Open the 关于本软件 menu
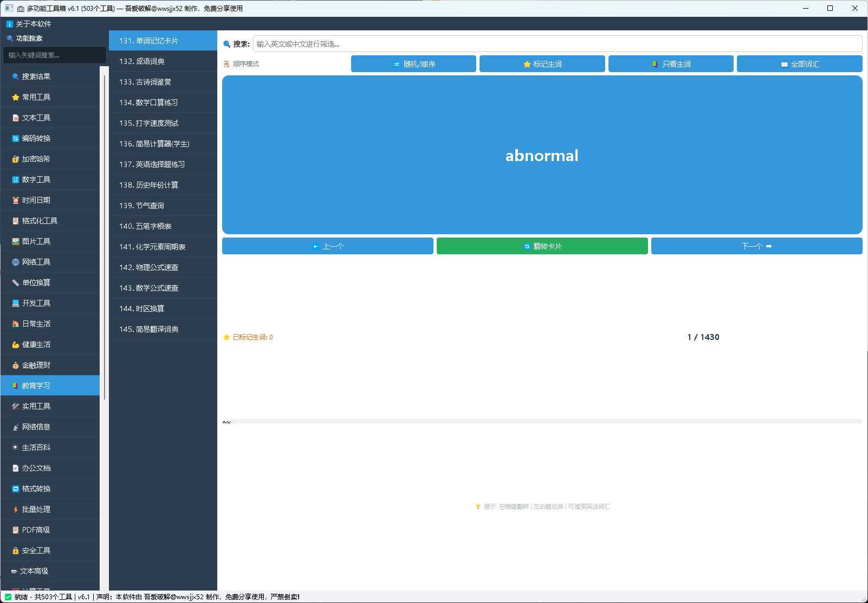This screenshot has width=868, height=603. (x=29, y=24)
